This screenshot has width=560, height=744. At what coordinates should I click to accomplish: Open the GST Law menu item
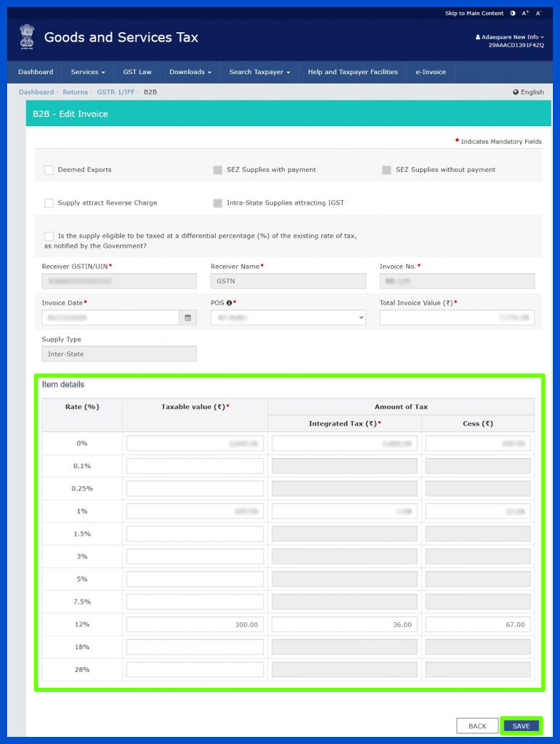pyautogui.click(x=137, y=72)
